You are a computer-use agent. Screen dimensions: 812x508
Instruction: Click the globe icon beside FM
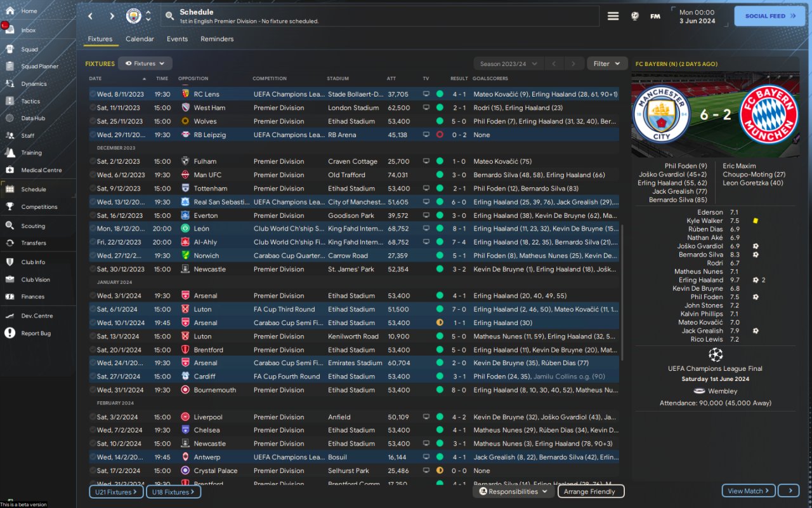click(x=634, y=16)
